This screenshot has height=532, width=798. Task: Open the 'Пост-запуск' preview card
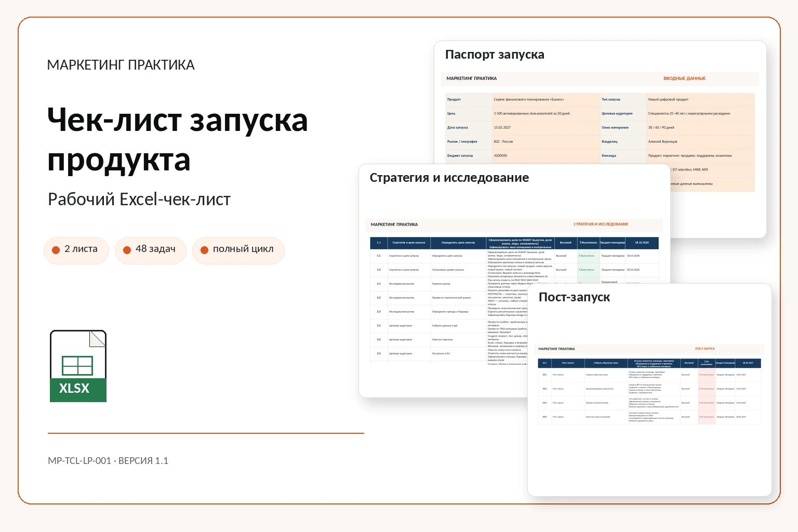[649, 390]
